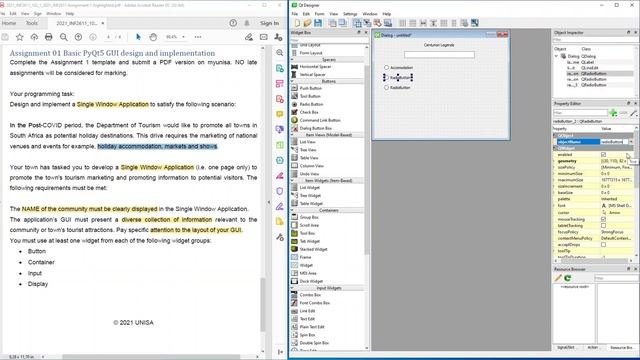Click upload cloud icon in Acrobat toolbar

click(34, 37)
